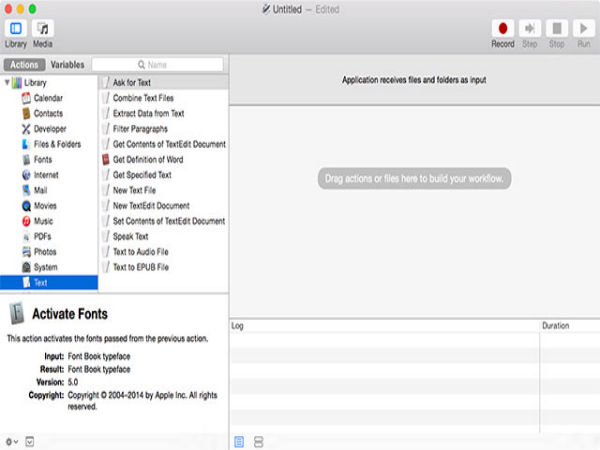This screenshot has width=600, height=450.
Task: Start recording with the Record button
Action: click(503, 29)
